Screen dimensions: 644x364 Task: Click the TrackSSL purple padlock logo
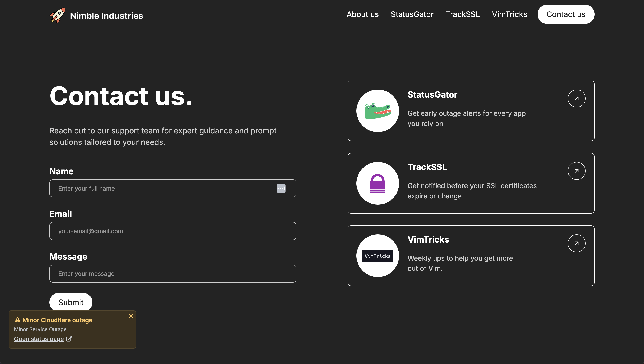coord(378,183)
